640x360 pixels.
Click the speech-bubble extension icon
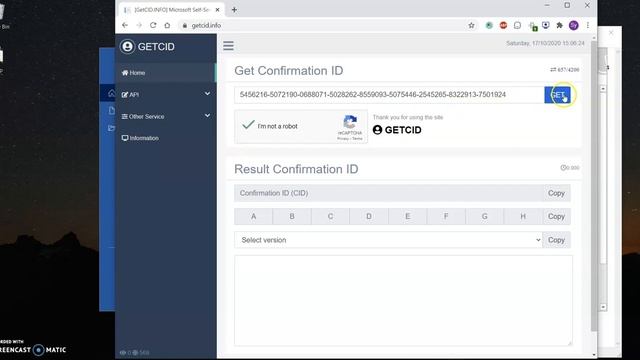point(518,25)
